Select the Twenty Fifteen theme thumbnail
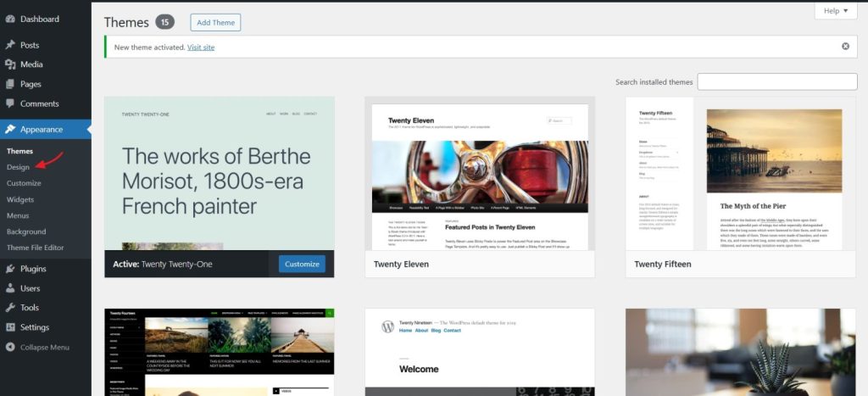The height and width of the screenshot is (396, 868). (x=741, y=173)
